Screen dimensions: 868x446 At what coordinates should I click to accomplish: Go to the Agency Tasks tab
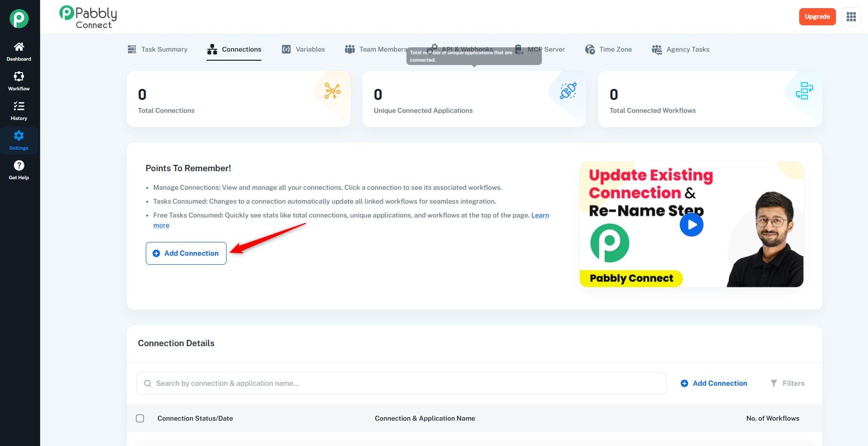tap(681, 49)
